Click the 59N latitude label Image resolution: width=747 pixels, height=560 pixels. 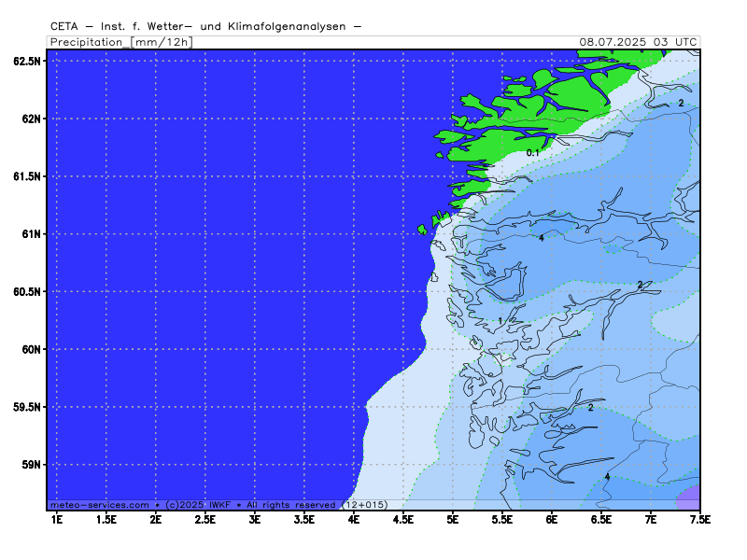(34, 465)
